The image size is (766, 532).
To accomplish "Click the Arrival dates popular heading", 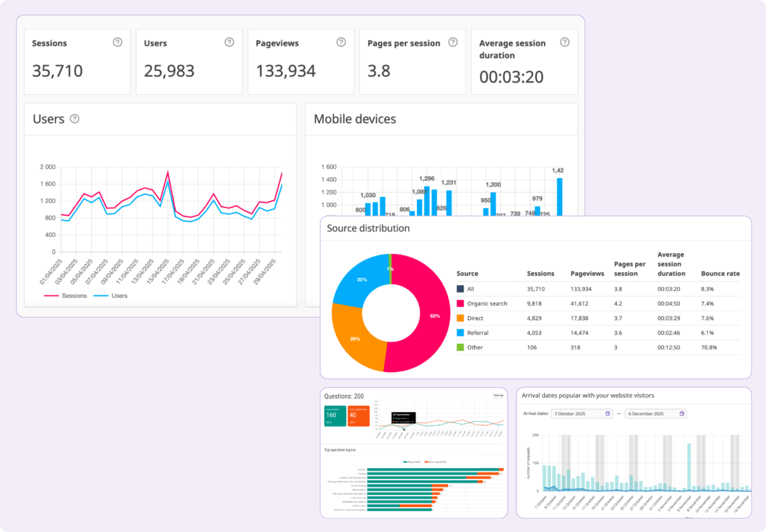I will click(588, 395).
